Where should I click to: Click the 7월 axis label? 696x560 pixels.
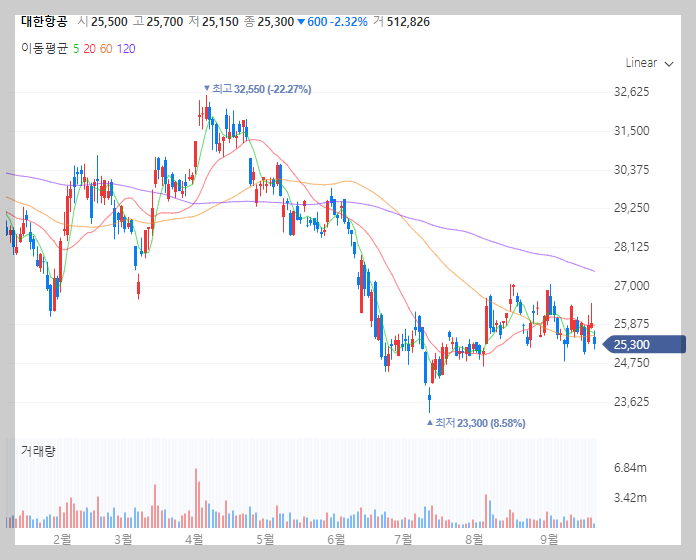click(403, 539)
